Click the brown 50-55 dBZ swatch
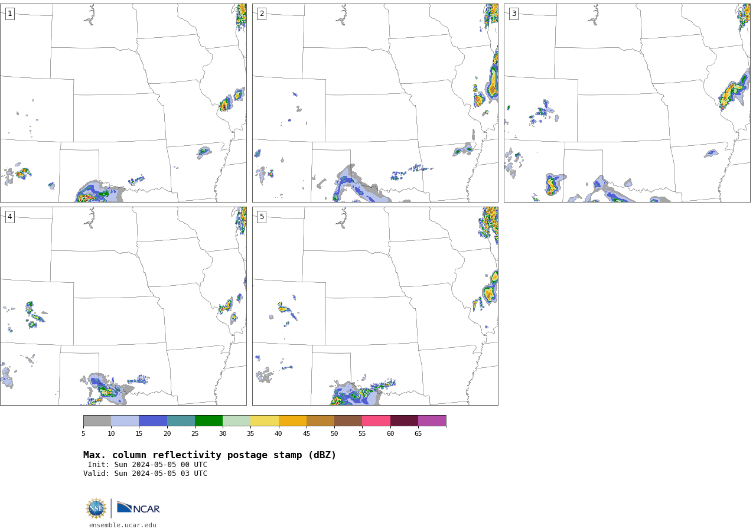The width and height of the screenshot is (756, 532). (348, 421)
